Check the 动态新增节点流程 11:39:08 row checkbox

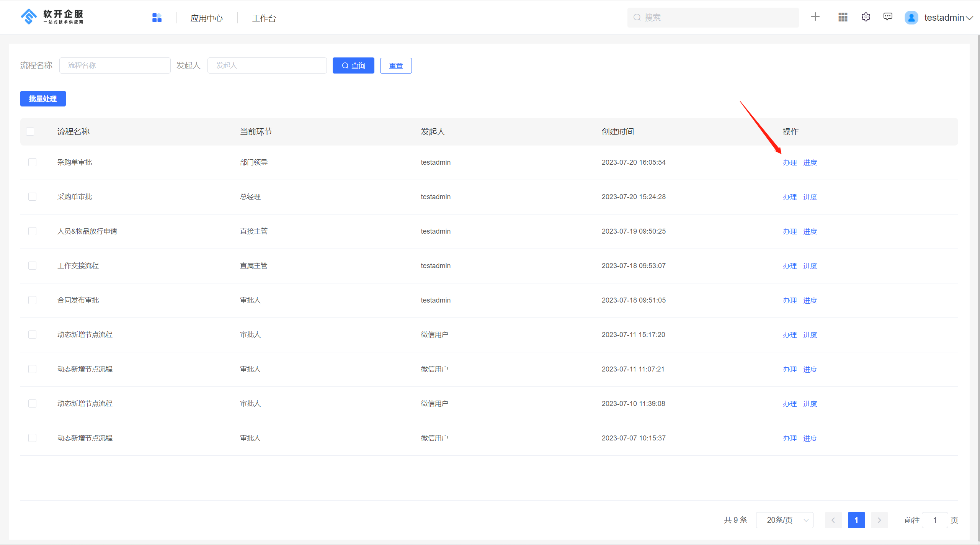coord(33,403)
